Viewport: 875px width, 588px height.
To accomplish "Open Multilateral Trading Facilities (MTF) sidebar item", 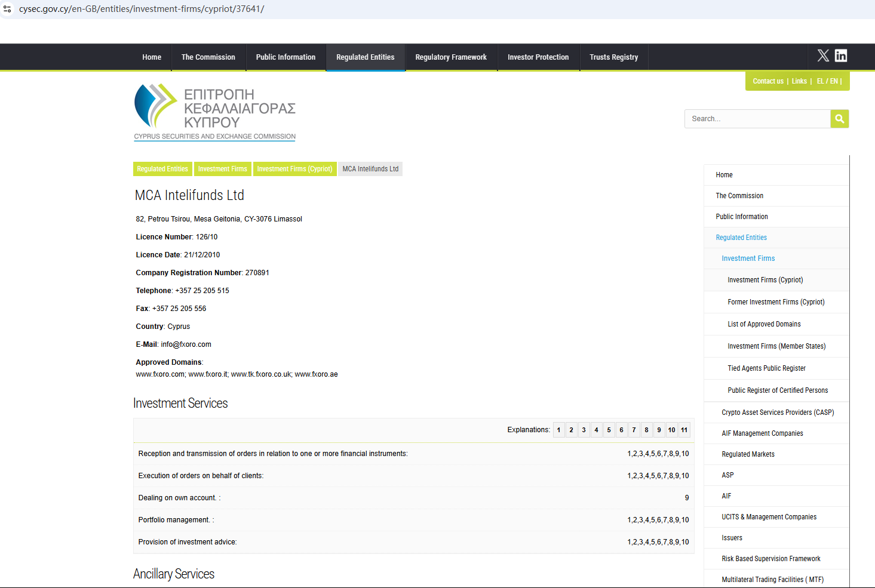I will point(776,580).
